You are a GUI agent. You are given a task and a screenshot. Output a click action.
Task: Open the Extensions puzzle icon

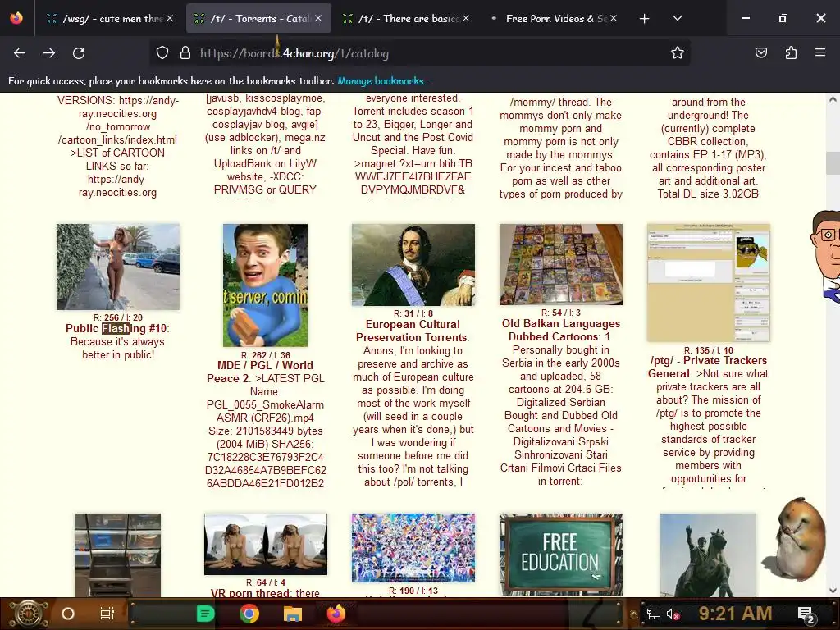point(791,52)
